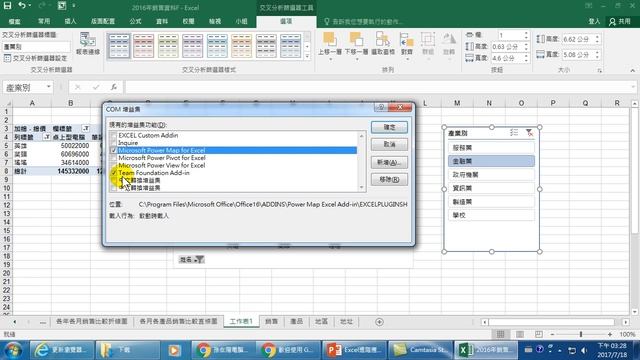Click OK (確定) in COM add-ins dialog

(x=389, y=127)
